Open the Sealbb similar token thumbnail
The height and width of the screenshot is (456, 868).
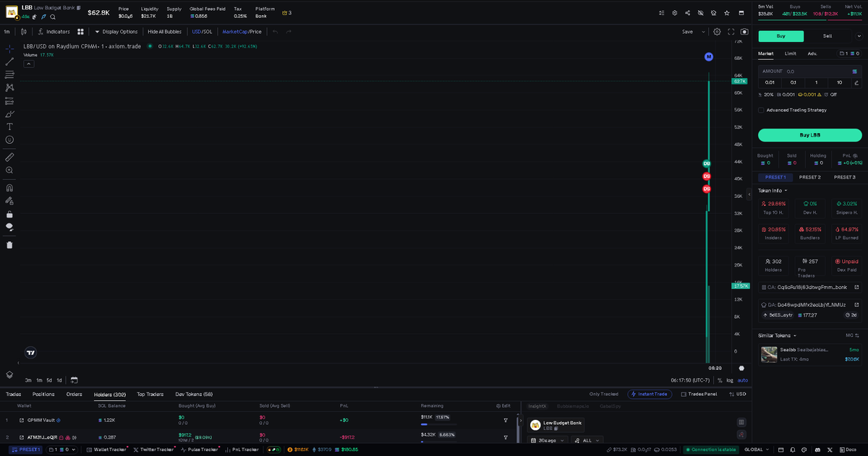769,355
